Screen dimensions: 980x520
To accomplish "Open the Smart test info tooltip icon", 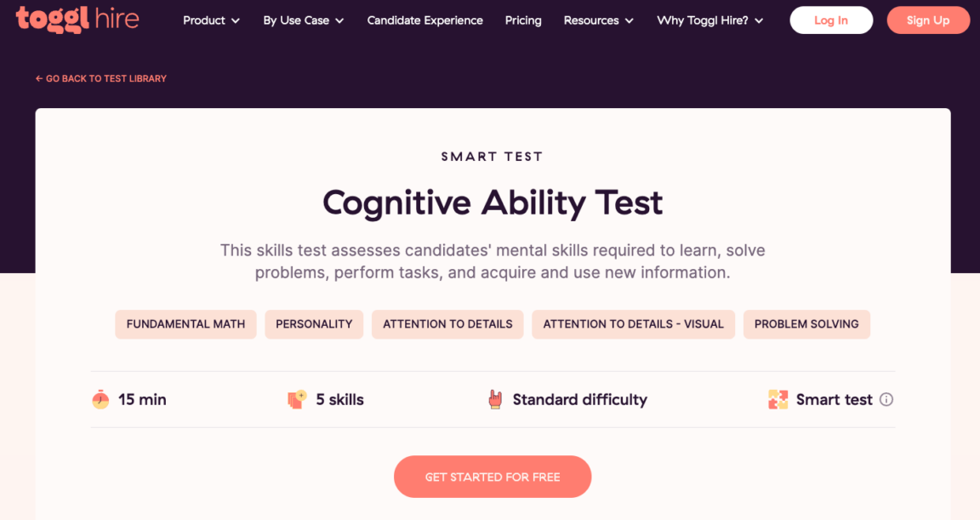I will click(x=887, y=399).
